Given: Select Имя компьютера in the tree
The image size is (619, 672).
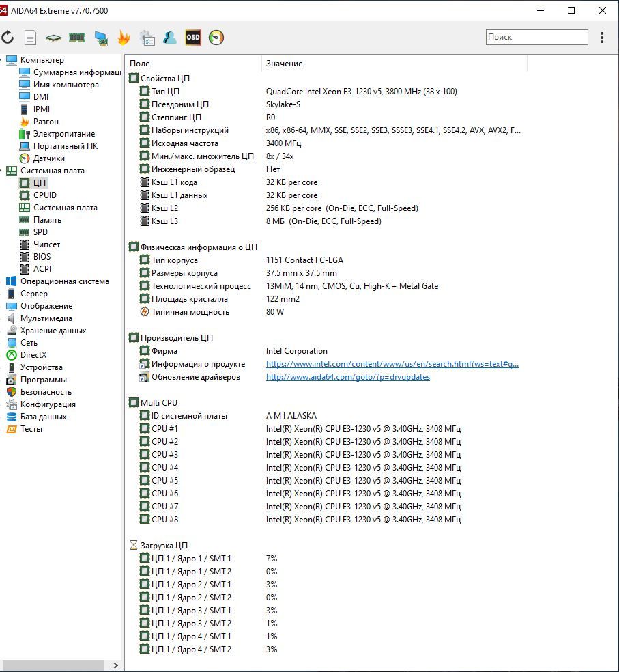Looking at the screenshot, I should click(66, 85).
